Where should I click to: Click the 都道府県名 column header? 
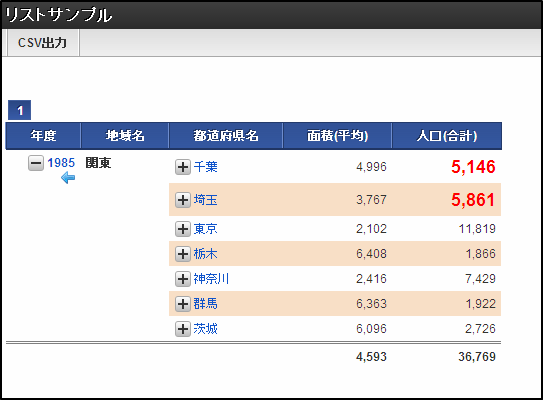[226, 135]
